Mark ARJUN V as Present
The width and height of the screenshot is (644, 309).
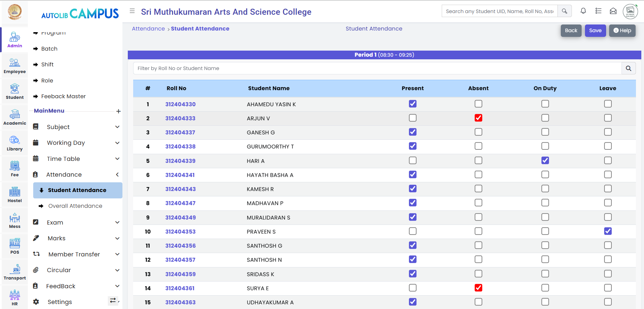tap(413, 118)
